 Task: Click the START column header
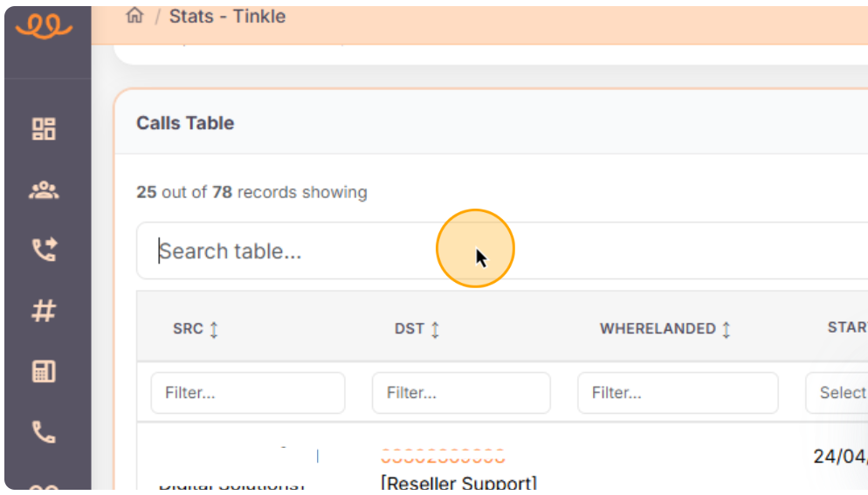[847, 328]
